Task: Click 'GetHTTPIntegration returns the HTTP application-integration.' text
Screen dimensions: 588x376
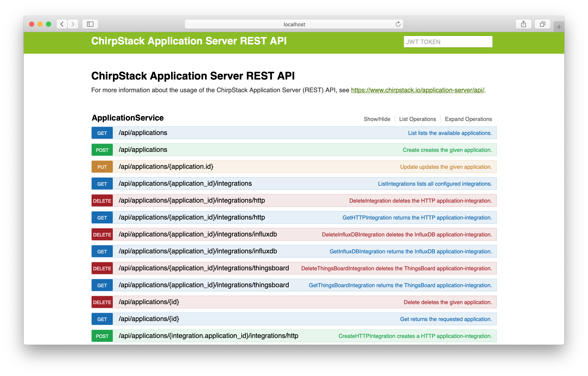Action: point(417,218)
